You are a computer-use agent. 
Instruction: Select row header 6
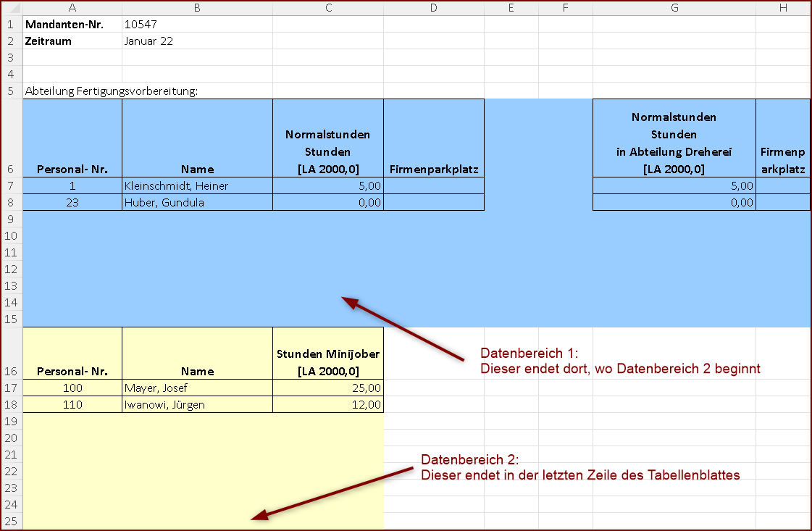pos(11,169)
